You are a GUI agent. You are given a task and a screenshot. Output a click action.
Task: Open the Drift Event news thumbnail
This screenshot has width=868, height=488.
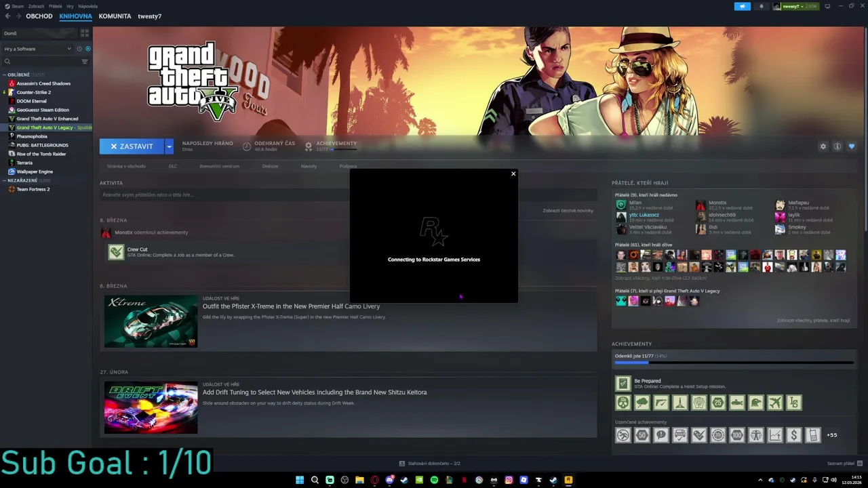tap(151, 407)
